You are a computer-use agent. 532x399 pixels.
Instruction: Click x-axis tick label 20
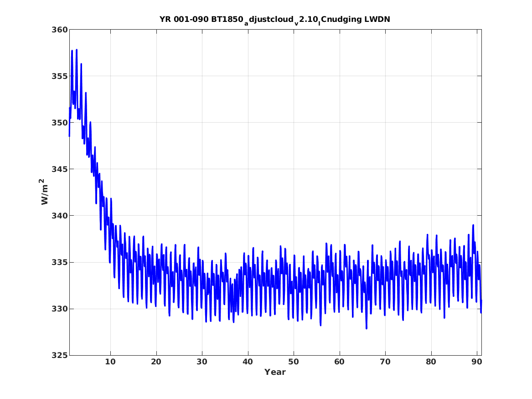coord(156,362)
